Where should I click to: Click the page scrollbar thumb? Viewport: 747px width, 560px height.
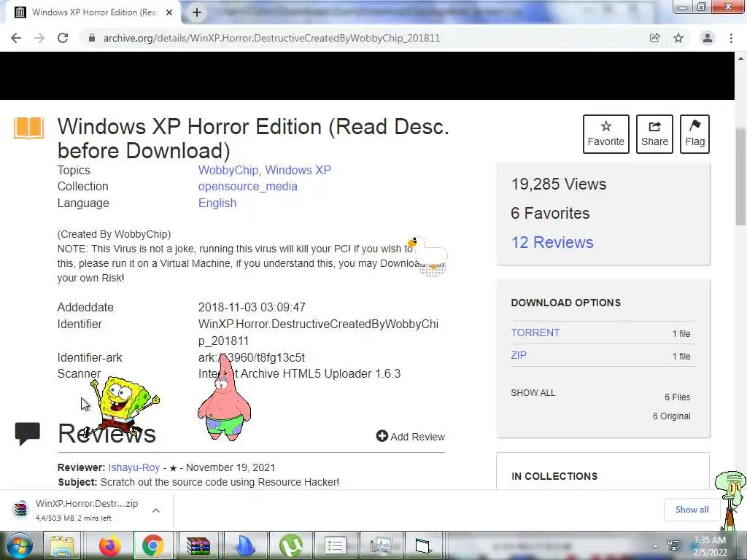pyautogui.click(x=740, y=176)
